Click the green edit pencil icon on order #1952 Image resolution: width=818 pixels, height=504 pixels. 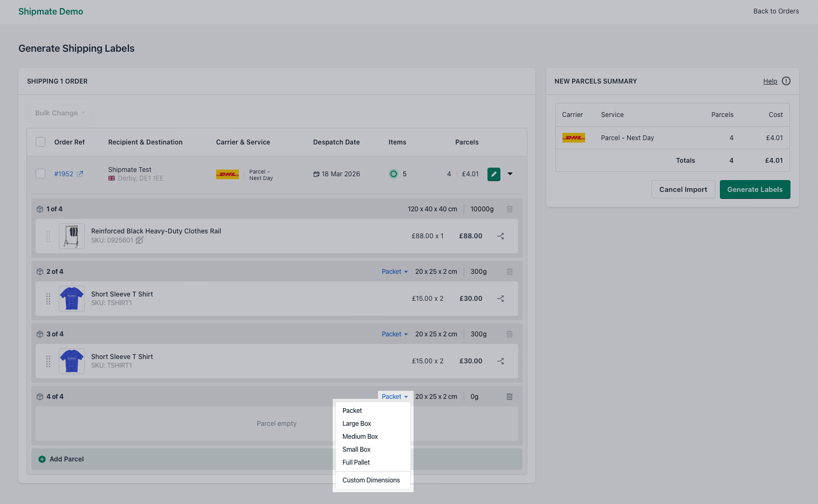pyautogui.click(x=493, y=174)
